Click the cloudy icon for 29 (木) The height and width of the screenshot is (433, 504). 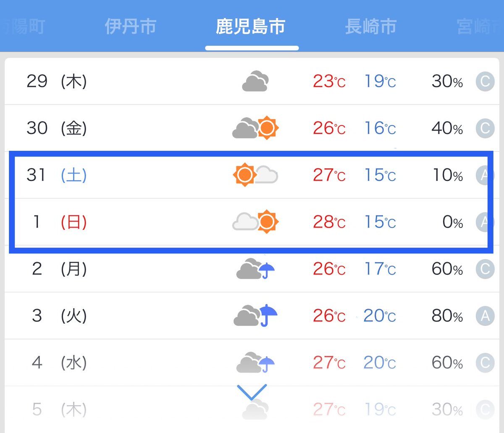(255, 81)
